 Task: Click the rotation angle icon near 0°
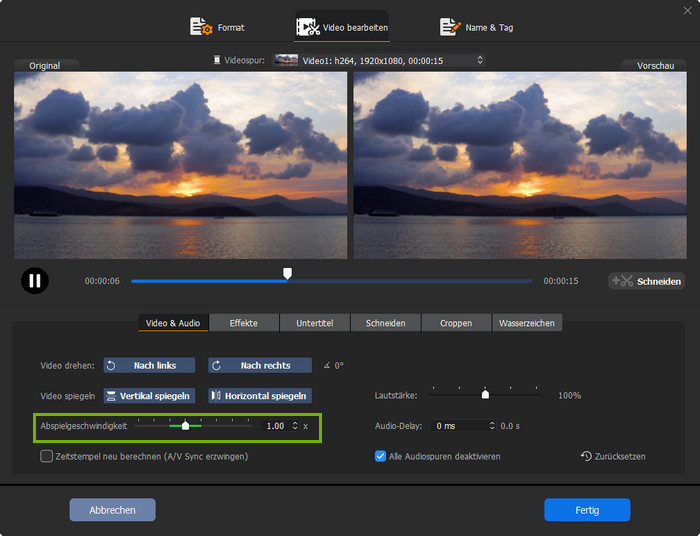[x=327, y=366]
